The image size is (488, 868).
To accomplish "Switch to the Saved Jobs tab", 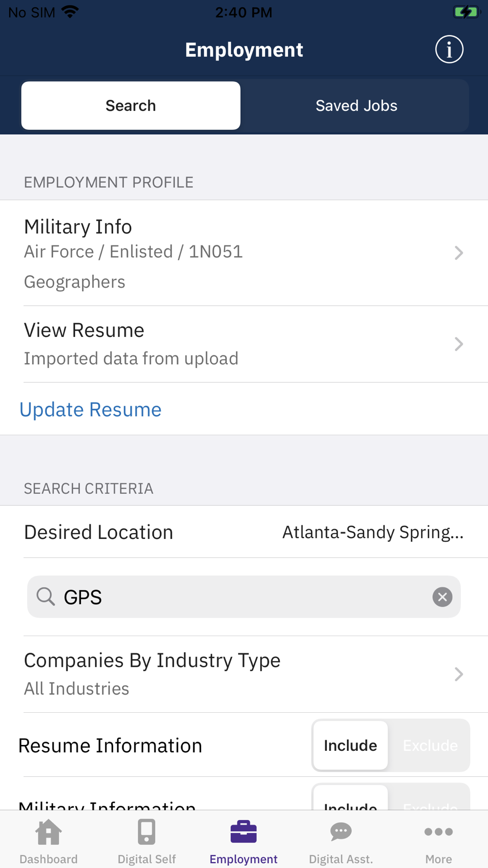I will [356, 105].
